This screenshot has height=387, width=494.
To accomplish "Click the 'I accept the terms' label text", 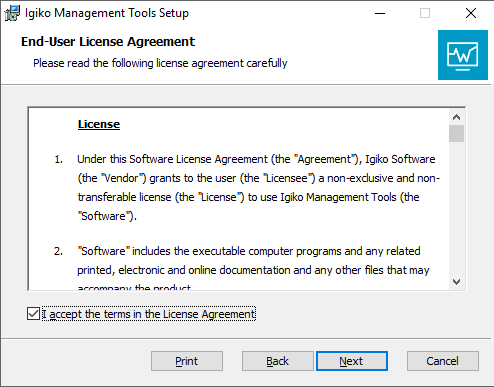I will coord(149,314).
